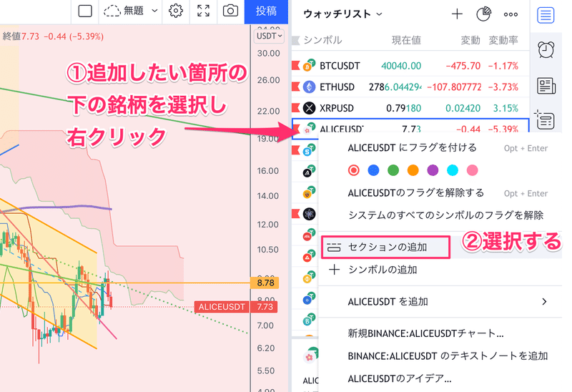Click the 7.73 red price tag on axis
The height and width of the screenshot is (392, 572).
pos(265,307)
